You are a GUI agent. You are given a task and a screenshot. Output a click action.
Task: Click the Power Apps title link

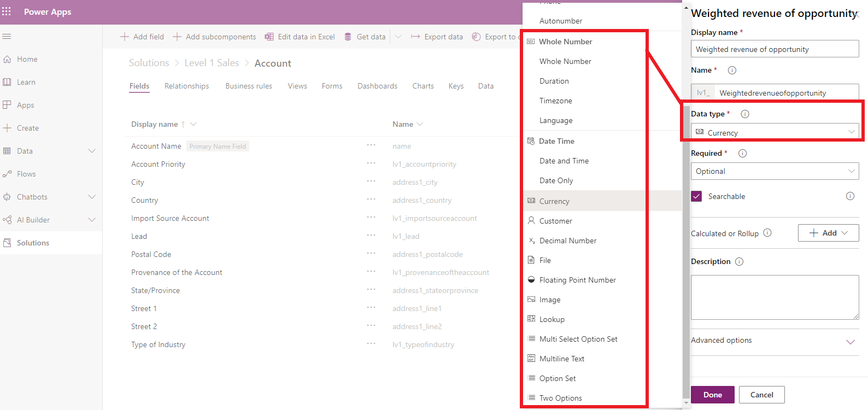point(48,11)
